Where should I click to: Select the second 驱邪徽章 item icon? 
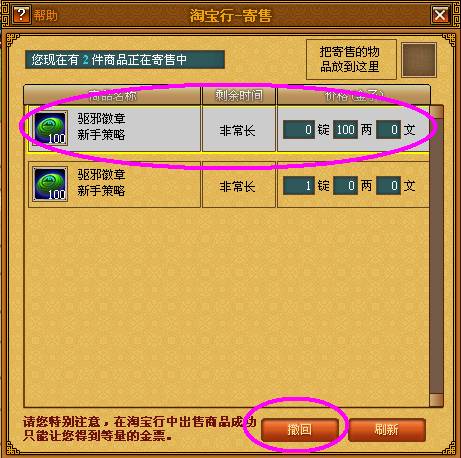(50, 184)
